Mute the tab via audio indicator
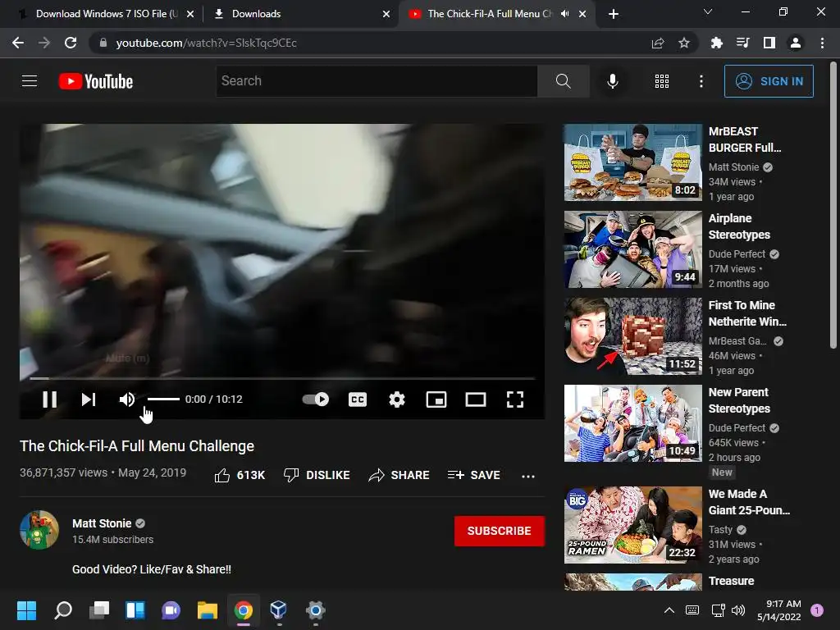 pos(564,14)
